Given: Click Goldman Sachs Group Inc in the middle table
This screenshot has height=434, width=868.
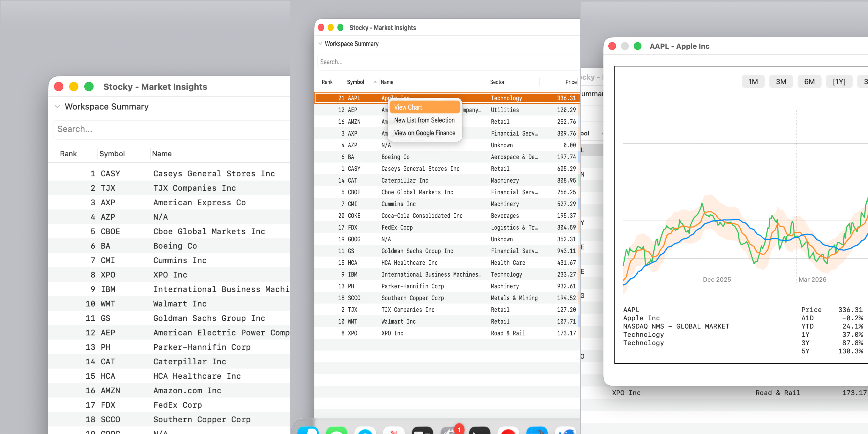Looking at the screenshot, I should click(417, 251).
